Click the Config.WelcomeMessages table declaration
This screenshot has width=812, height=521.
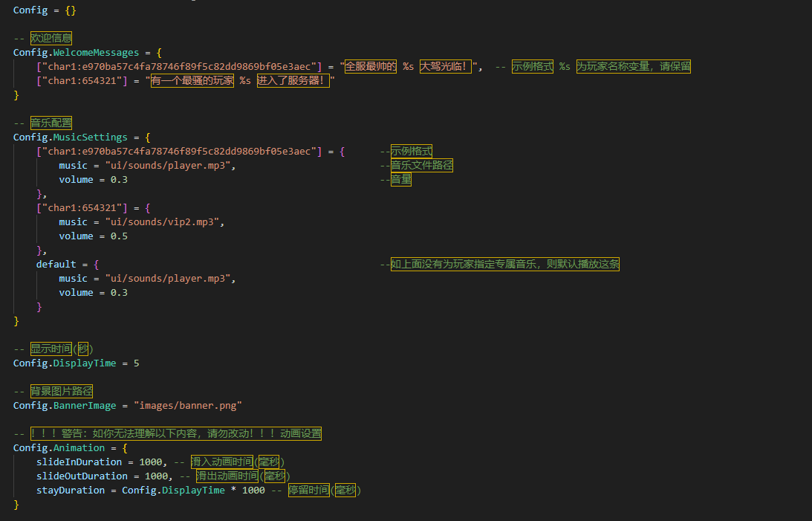(88, 52)
